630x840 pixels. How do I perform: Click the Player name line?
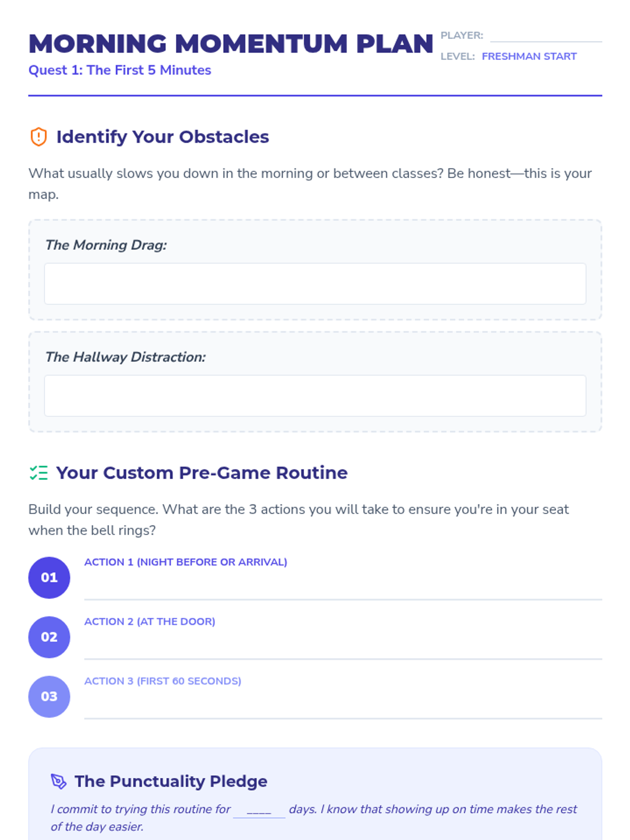(545, 36)
